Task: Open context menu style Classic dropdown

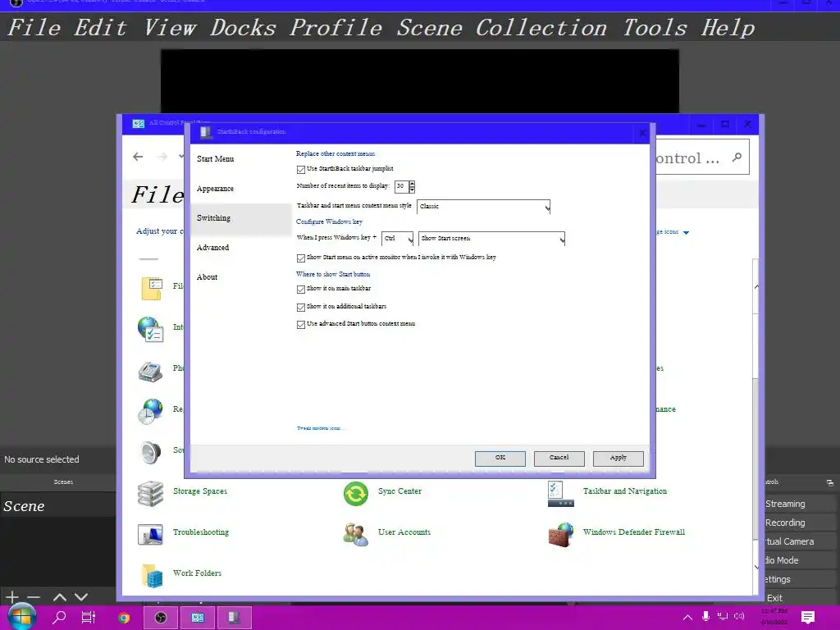Action: [x=483, y=207]
